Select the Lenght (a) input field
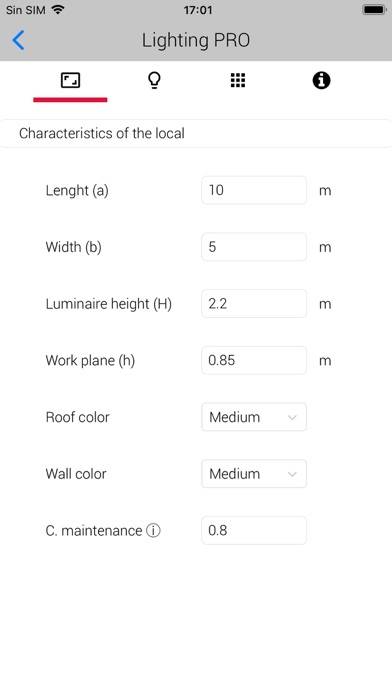392x696 pixels. (254, 190)
